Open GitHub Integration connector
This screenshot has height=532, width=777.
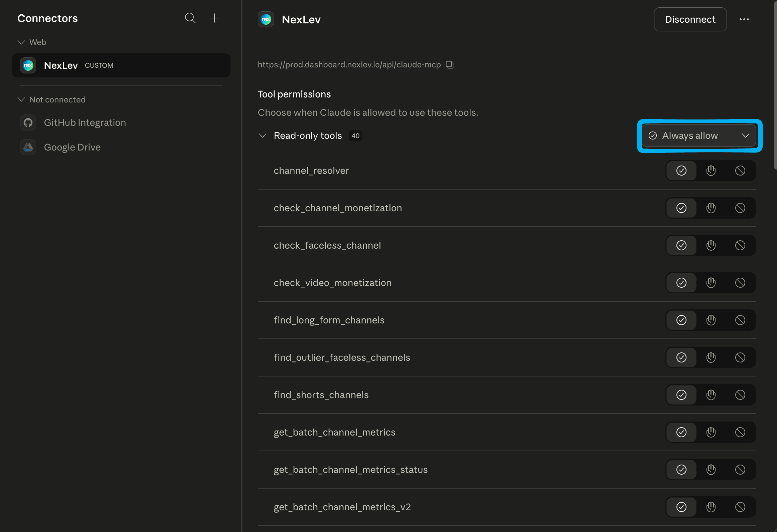121,122
